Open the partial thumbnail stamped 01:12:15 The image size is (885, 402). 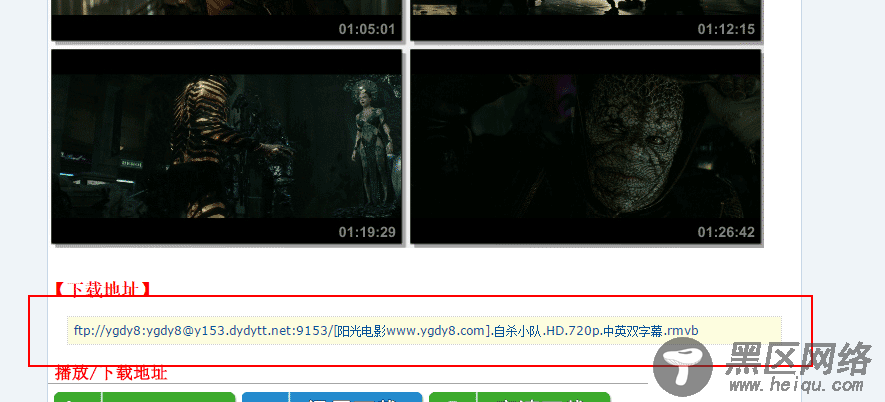pyautogui.click(x=586, y=20)
